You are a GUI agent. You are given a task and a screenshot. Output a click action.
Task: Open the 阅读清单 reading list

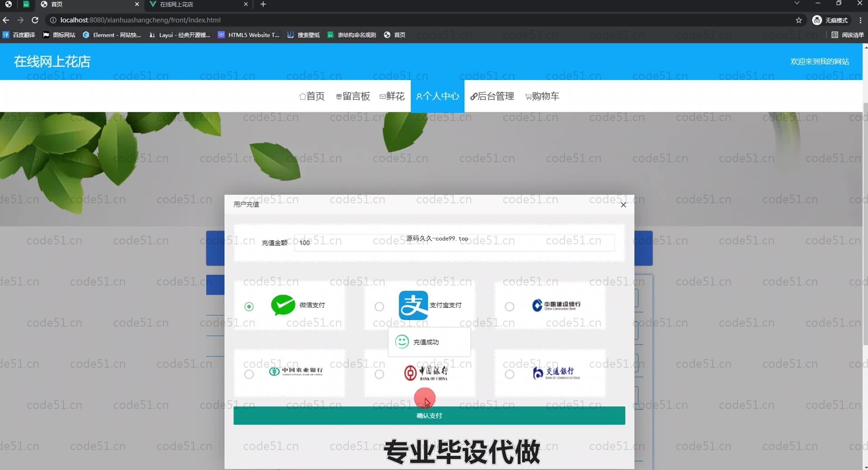(x=848, y=35)
